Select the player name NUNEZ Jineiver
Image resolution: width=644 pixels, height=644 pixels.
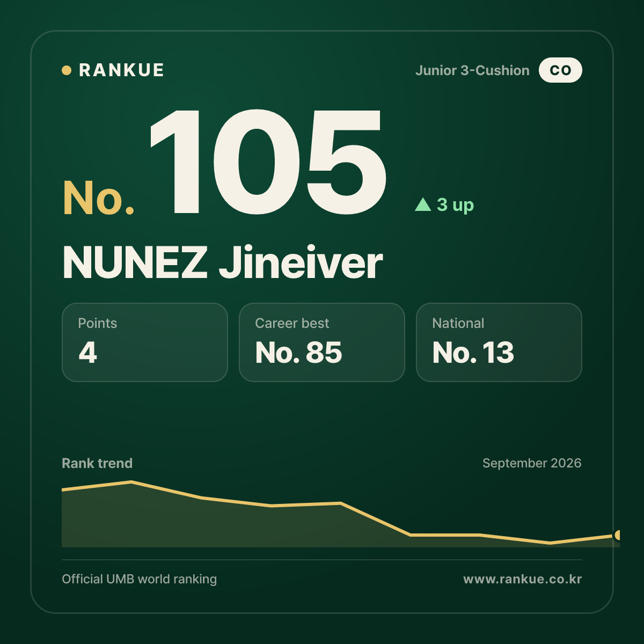pyautogui.click(x=222, y=263)
